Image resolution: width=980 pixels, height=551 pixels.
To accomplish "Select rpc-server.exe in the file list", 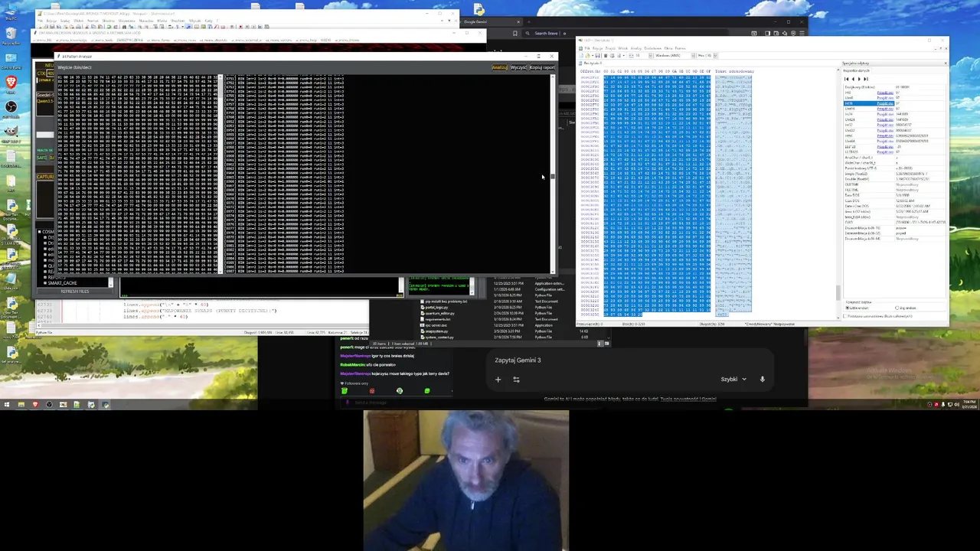I will (434, 325).
